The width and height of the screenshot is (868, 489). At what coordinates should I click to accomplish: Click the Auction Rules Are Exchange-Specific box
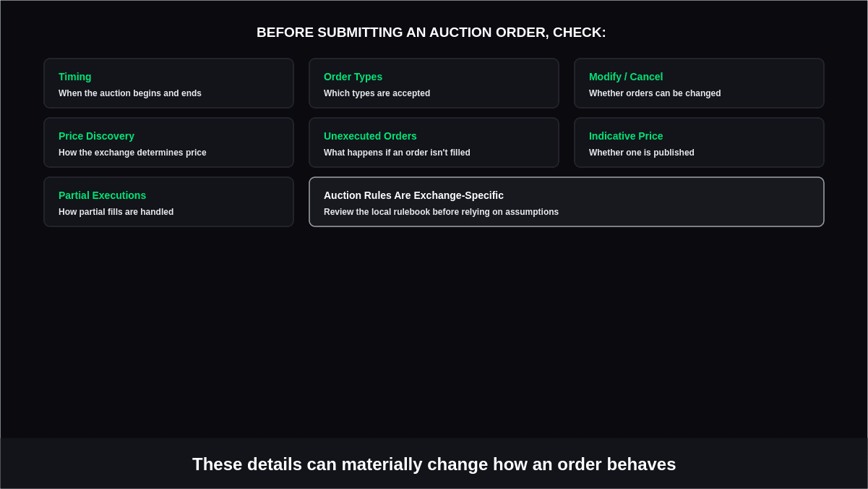(567, 202)
